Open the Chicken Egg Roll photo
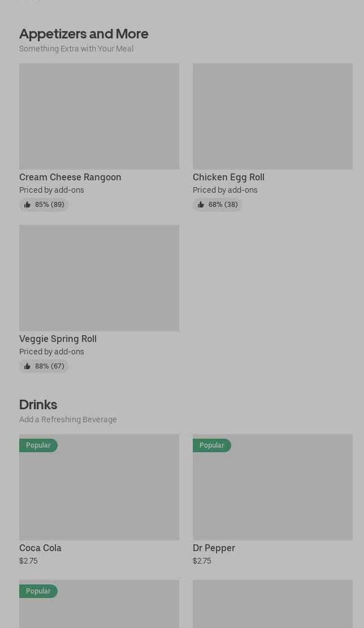The height and width of the screenshot is (628, 364). [272, 116]
